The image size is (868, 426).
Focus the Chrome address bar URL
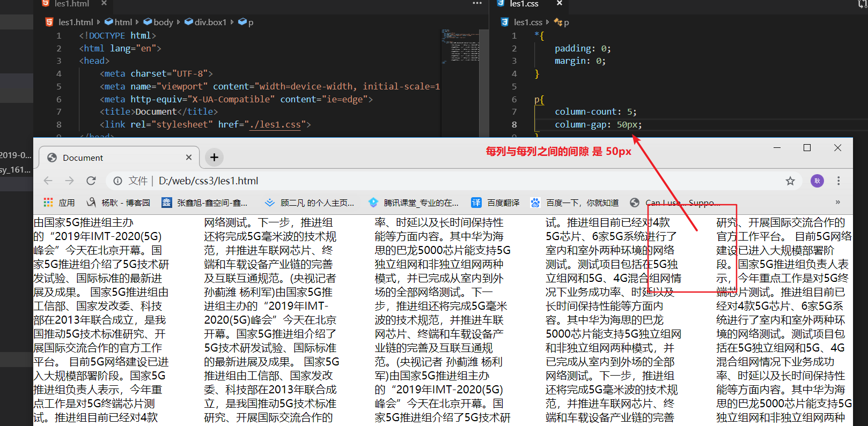point(208,181)
